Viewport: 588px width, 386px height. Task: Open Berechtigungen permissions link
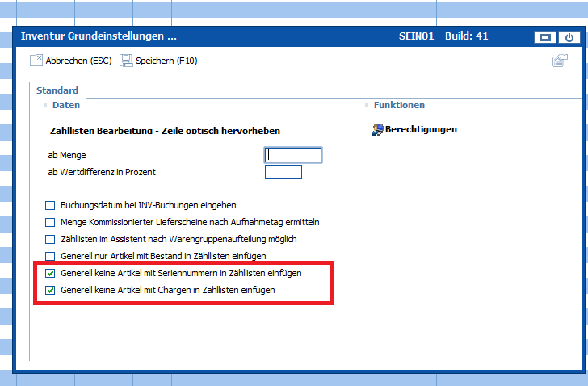(x=421, y=129)
